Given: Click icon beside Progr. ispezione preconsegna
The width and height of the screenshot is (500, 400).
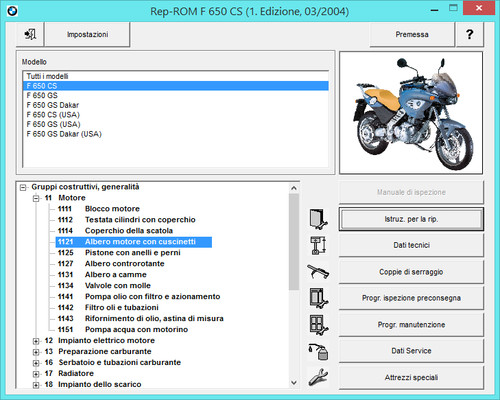Looking at the screenshot, I should 318,298.
